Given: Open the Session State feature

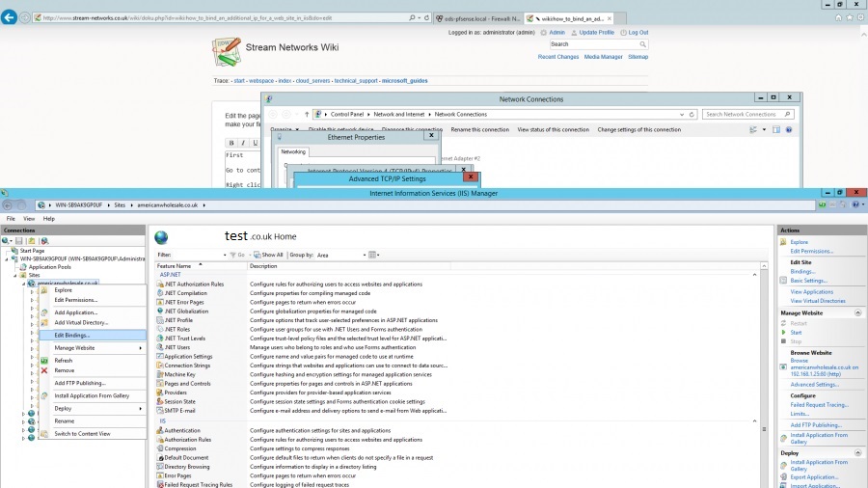Looking at the screenshot, I should click(179, 402).
